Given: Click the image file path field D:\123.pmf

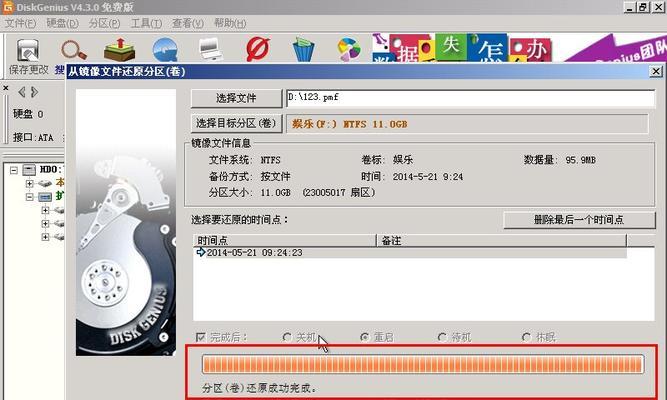Looking at the screenshot, I should pos(470,98).
